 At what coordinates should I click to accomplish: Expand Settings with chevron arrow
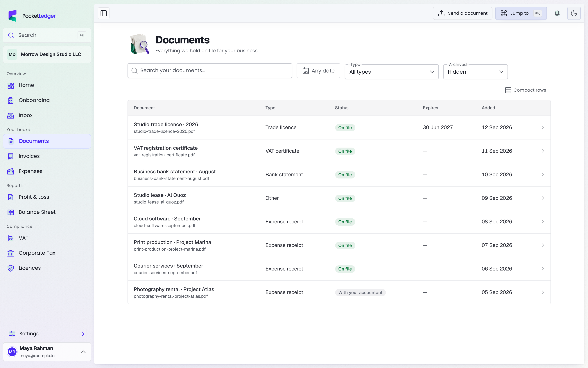pyautogui.click(x=83, y=334)
